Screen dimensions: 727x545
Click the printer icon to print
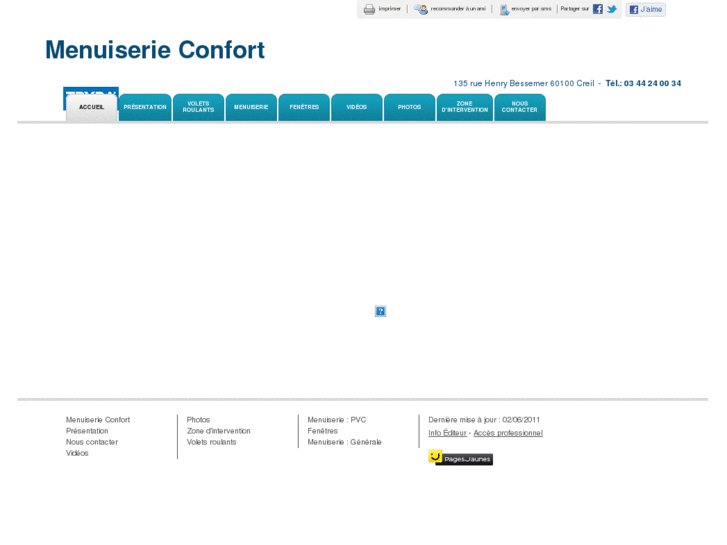coord(369,9)
